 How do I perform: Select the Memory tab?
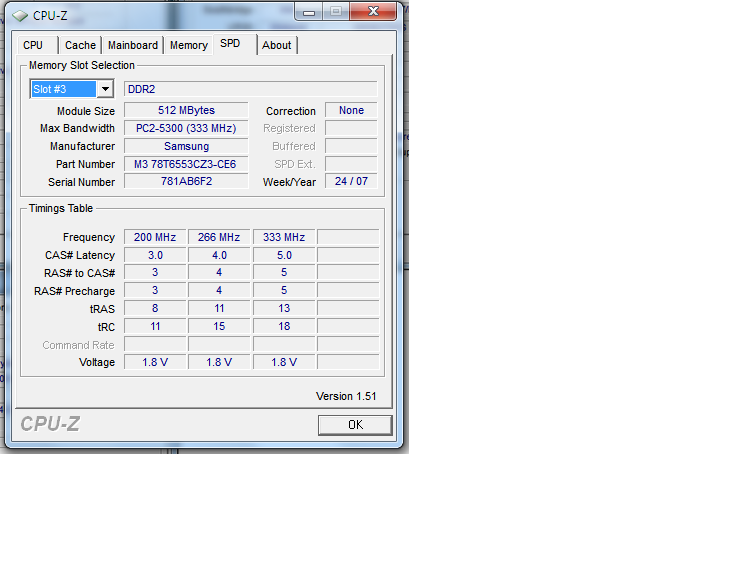[188, 45]
